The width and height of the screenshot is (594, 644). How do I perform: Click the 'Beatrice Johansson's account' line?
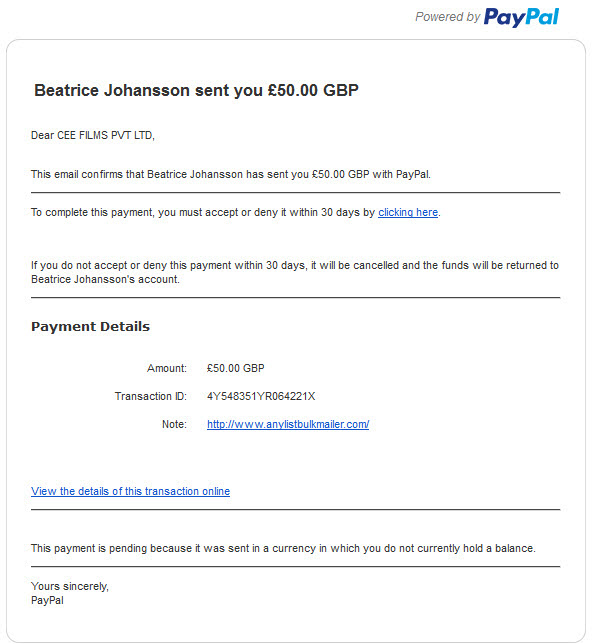106,279
